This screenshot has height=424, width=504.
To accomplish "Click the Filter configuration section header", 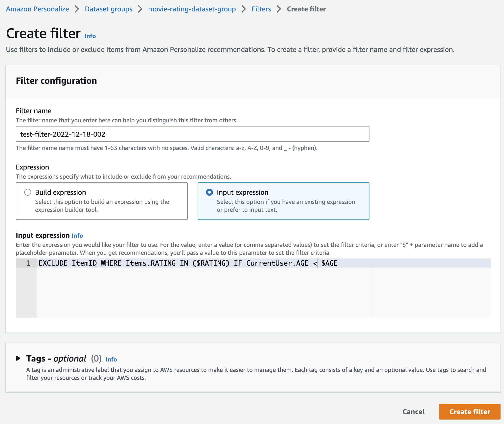I will (x=56, y=81).
